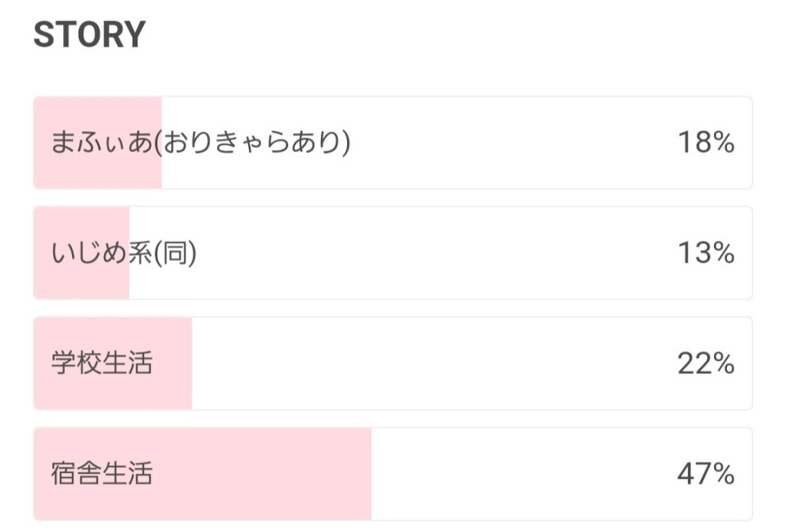Click the 22% result value
This screenshot has width=786, height=532.
click(x=706, y=363)
